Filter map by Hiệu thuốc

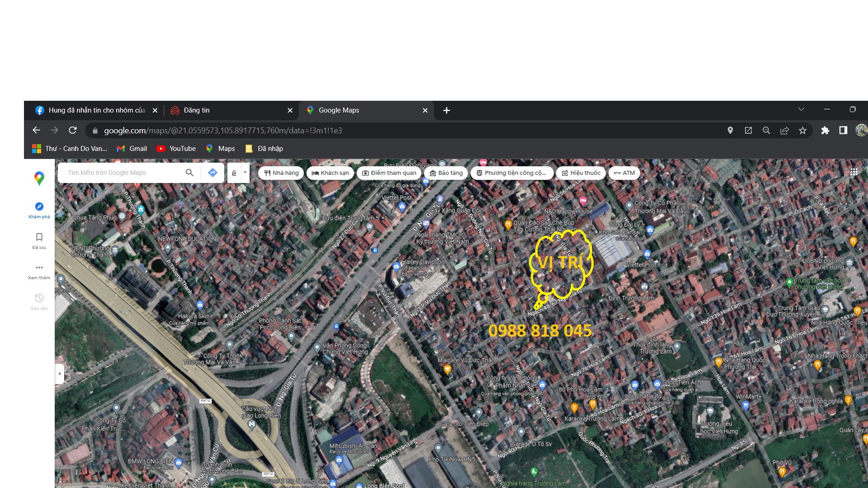tap(581, 173)
